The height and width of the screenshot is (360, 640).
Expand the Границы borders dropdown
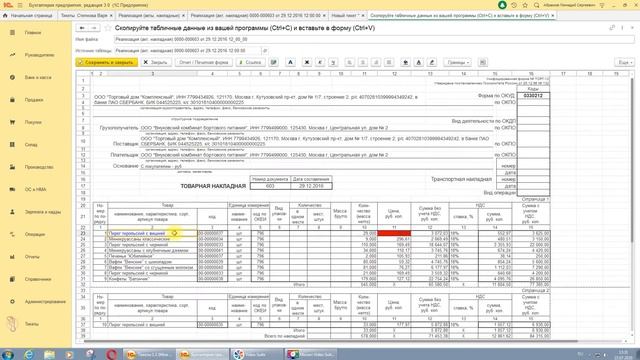(x=457, y=62)
